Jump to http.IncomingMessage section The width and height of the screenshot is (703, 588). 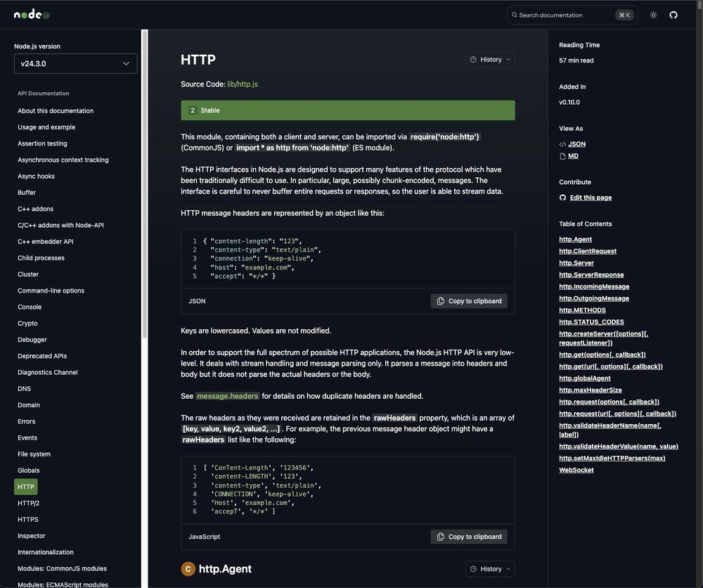594,286
